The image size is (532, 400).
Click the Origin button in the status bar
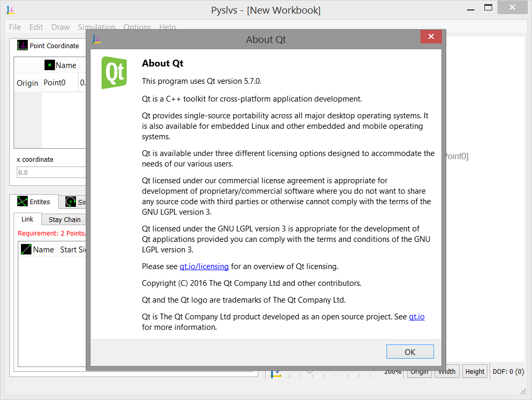coord(419,372)
